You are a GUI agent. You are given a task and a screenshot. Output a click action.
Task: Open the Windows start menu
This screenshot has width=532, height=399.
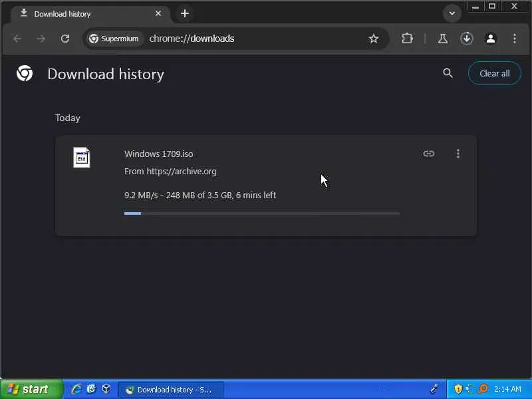(31, 389)
